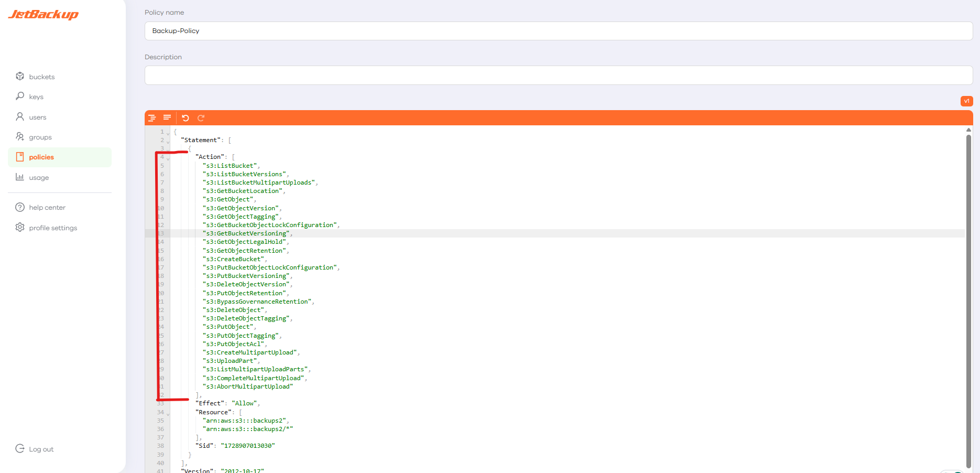Open the groups page from sidebar

tap(40, 137)
